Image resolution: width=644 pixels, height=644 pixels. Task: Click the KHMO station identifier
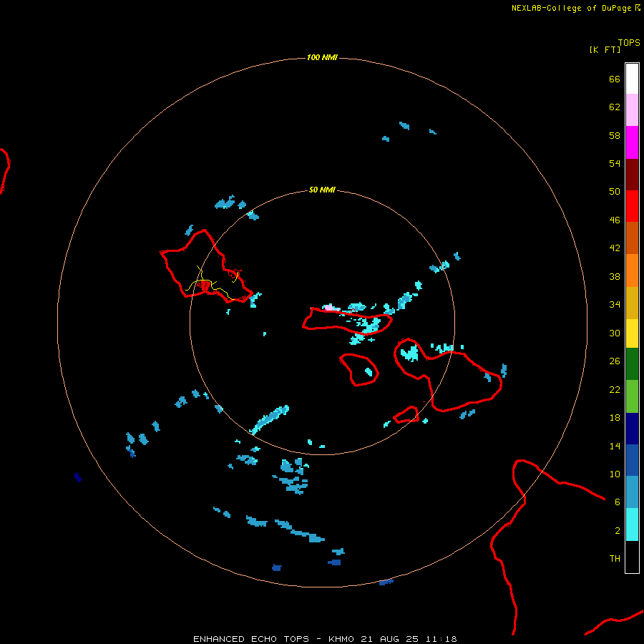coord(341,639)
